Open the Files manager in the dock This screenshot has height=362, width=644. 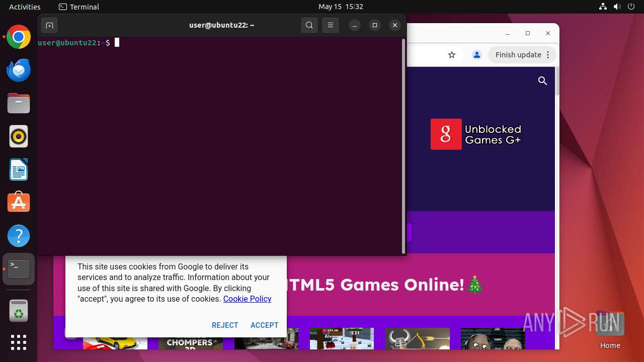[x=19, y=104]
